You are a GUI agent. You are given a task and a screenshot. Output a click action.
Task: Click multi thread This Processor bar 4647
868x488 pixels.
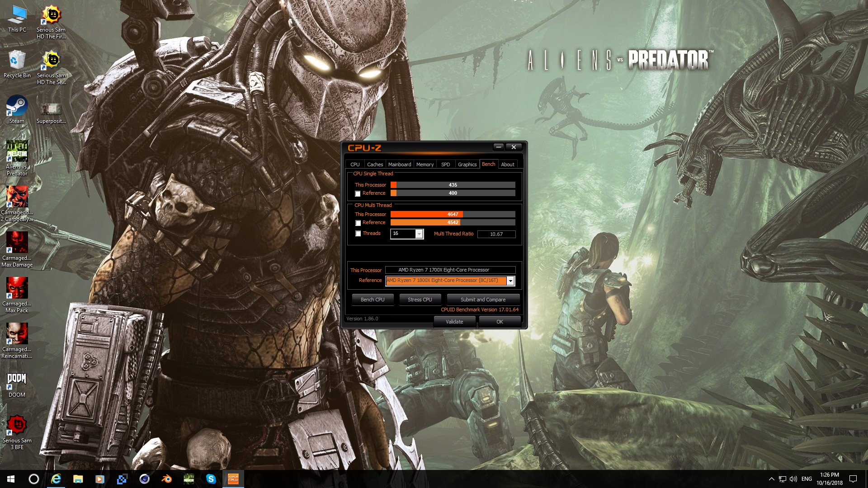pos(453,214)
